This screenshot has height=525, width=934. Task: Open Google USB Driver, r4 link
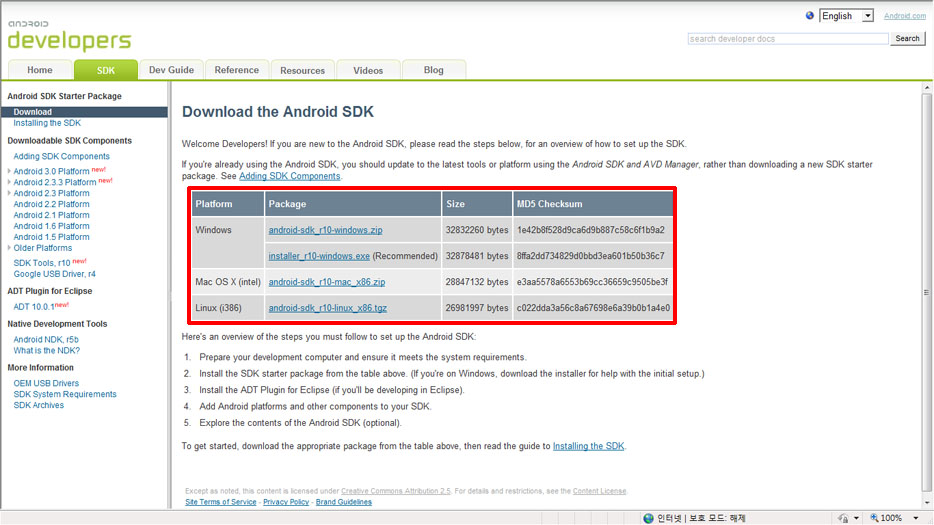pyautogui.click(x=54, y=274)
